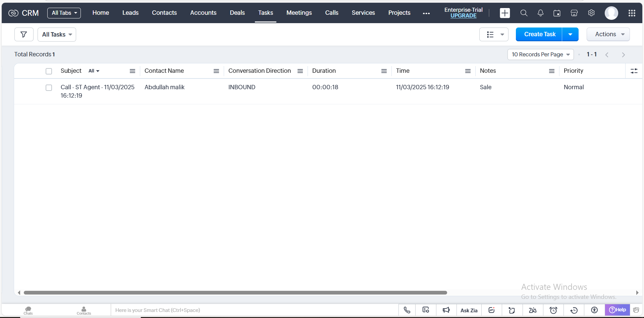644x318 pixels.
Task: Switch to the Meetings tab
Action: [299, 13]
